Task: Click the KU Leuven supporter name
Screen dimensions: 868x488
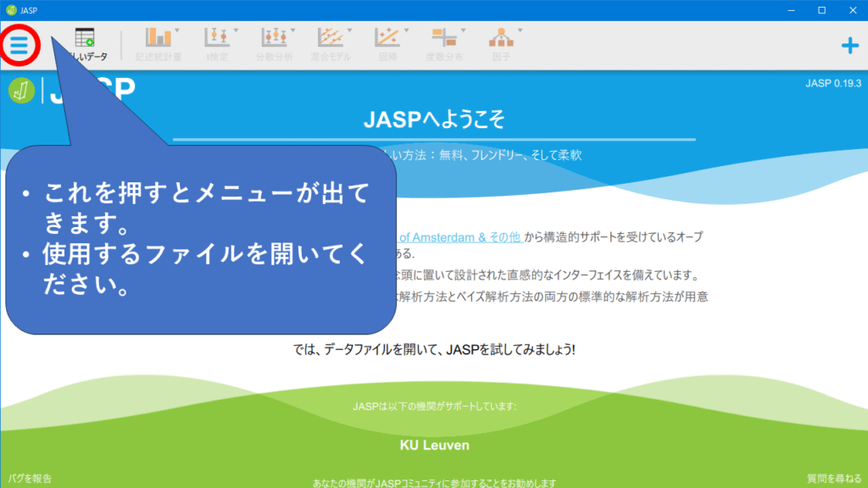Action: 435,446
